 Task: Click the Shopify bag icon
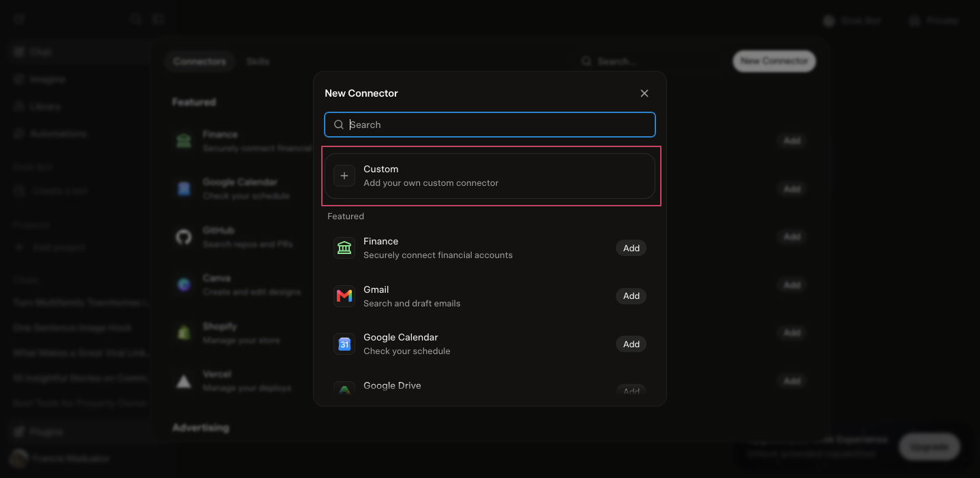184,333
